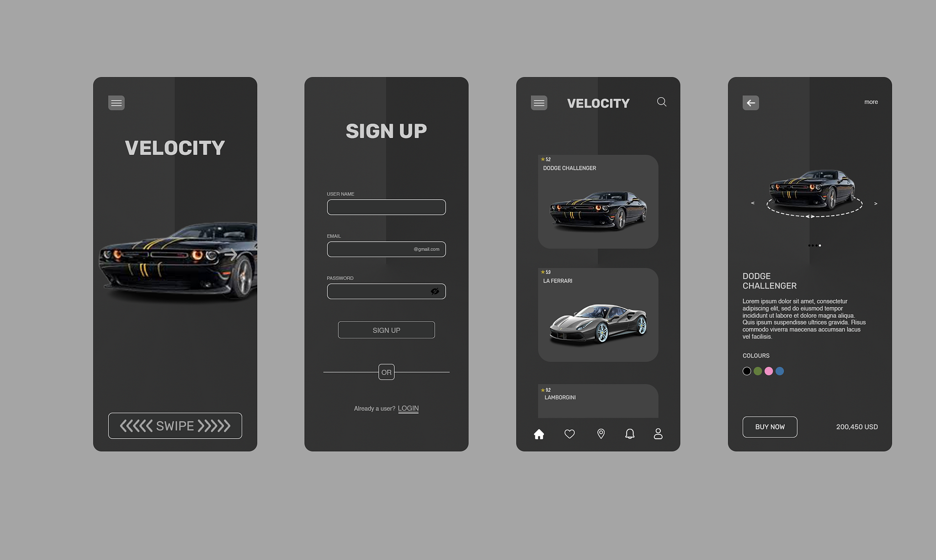Click the hamburger menu icon on listings screen
Screen dimensions: 936x560
[x=539, y=102]
